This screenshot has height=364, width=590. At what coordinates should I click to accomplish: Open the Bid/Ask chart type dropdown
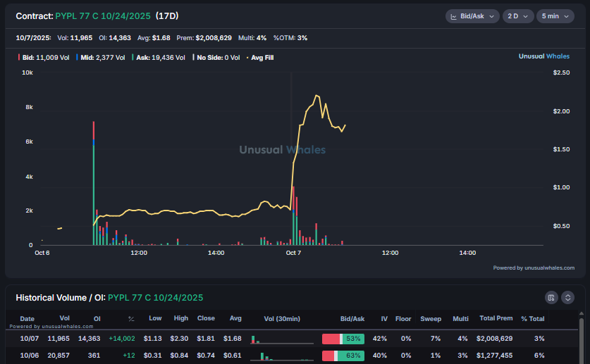tap(472, 16)
